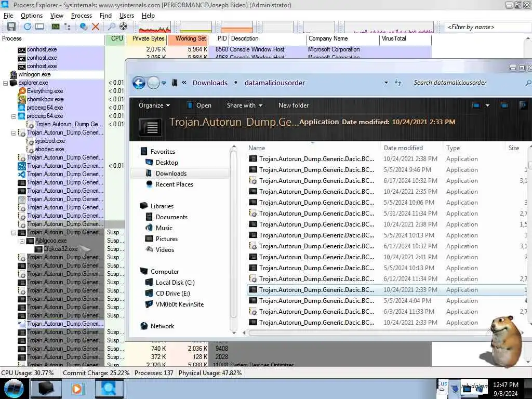Click the Forward arrow in Explorer window
The height and width of the screenshot is (399, 532).
click(153, 83)
